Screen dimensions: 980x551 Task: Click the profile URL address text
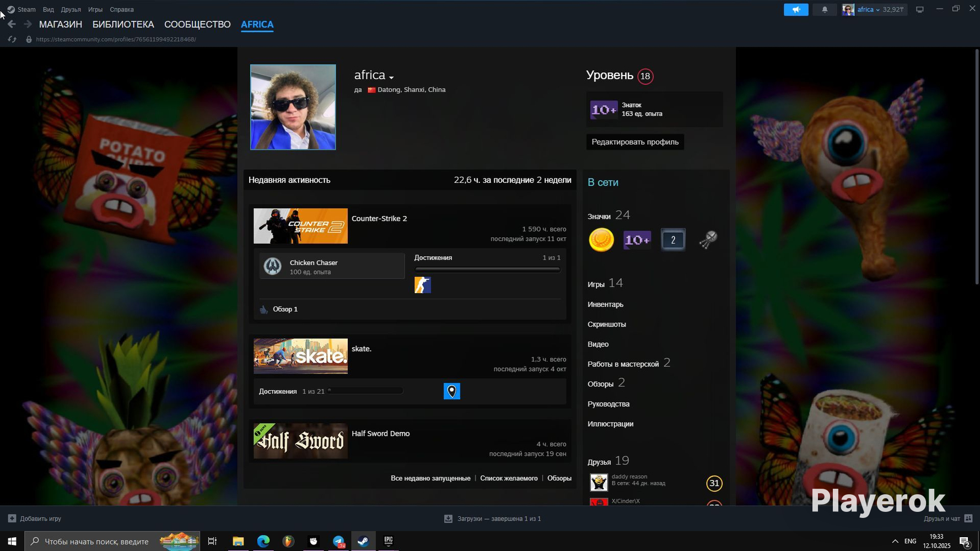tap(116, 40)
